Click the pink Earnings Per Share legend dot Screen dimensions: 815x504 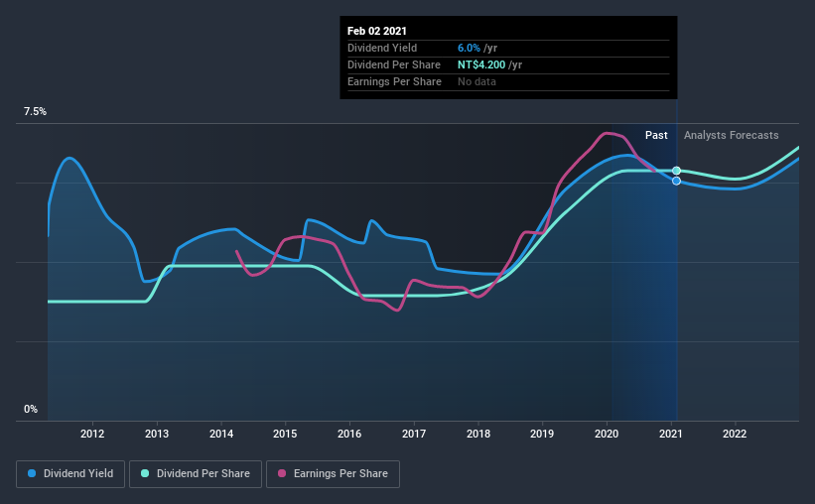(282, 473)
